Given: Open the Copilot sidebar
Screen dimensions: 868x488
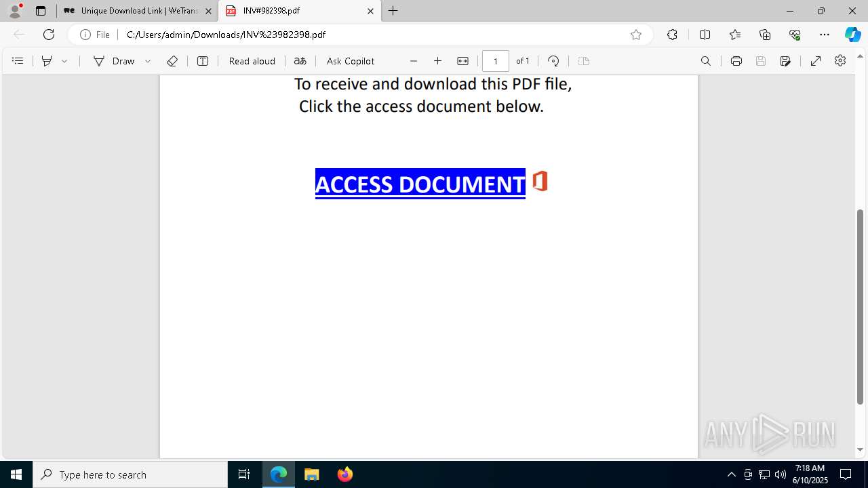Looking at the screenshot, I should tap(852, 35).
